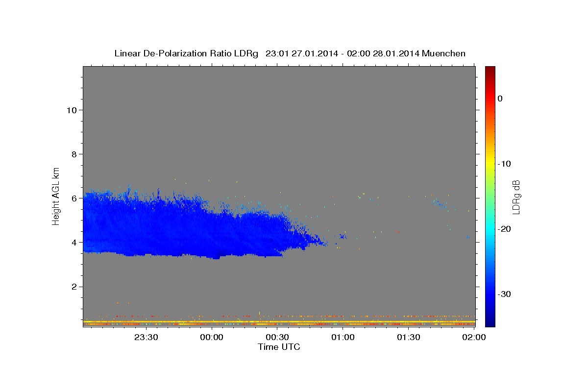Click the dark red top of the colorbar
The width and height of the screenshot is (588, 392).
(490, 71)
